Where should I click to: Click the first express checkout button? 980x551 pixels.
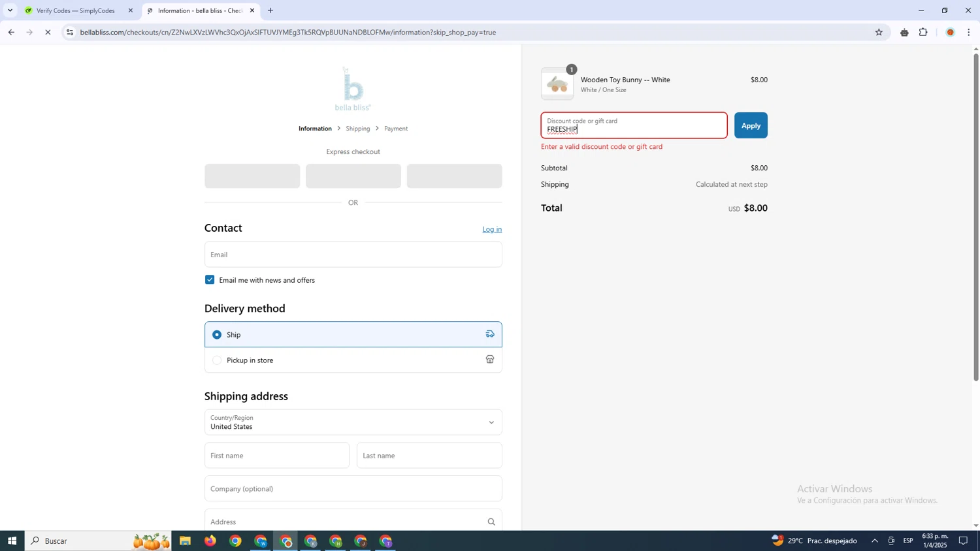pyautogui.click(x=252, y=176)
